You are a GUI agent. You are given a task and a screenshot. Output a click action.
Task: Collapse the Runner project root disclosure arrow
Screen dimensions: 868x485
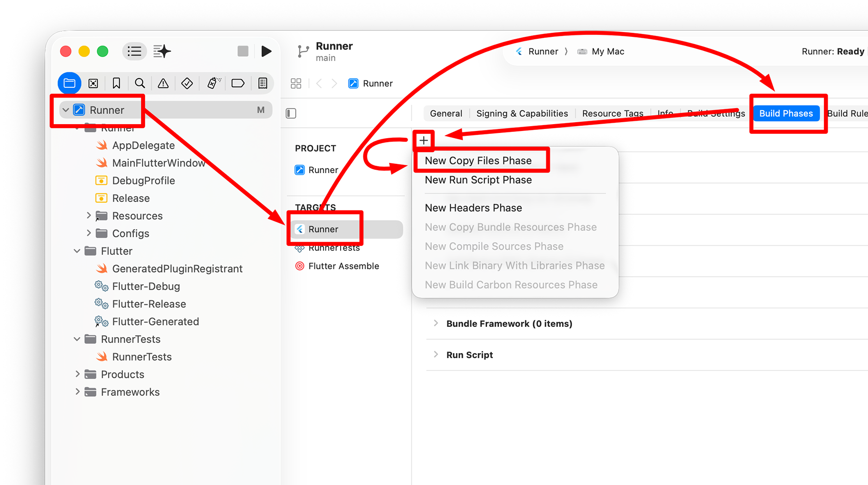pos(66,110)
